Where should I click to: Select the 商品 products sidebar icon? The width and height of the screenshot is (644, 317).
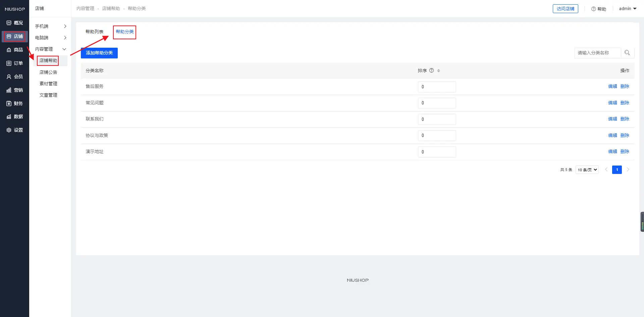tap(9, 50)
